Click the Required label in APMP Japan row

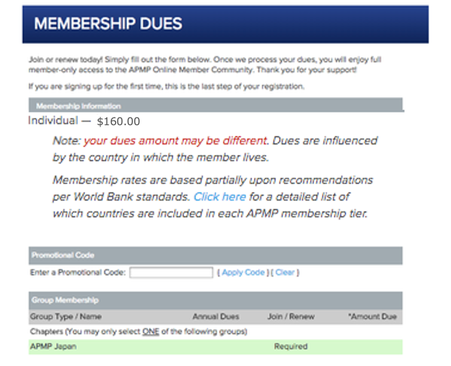[x=291, y=346]
